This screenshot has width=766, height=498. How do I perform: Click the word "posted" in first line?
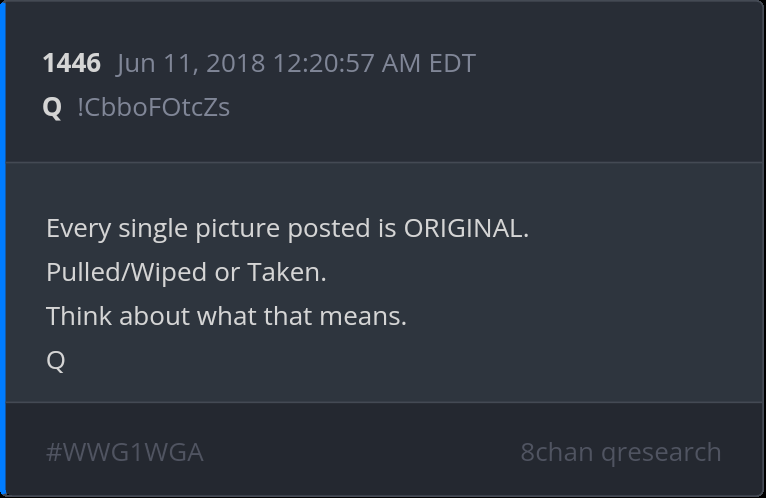(x=329, y=229)
